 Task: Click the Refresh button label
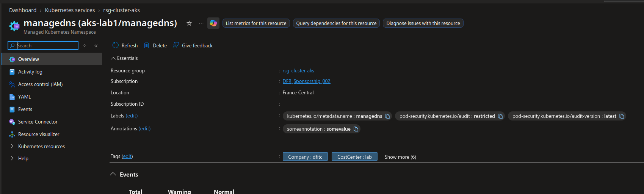tap(130, 45)
